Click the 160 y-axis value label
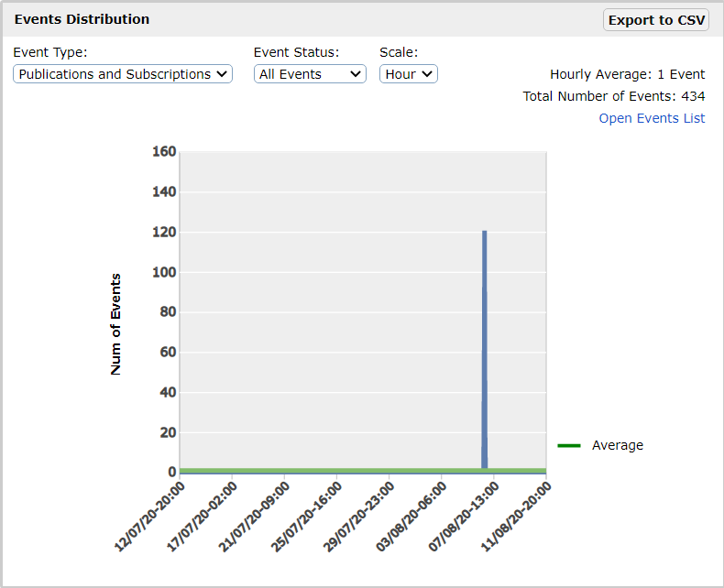 coord(163,152)
